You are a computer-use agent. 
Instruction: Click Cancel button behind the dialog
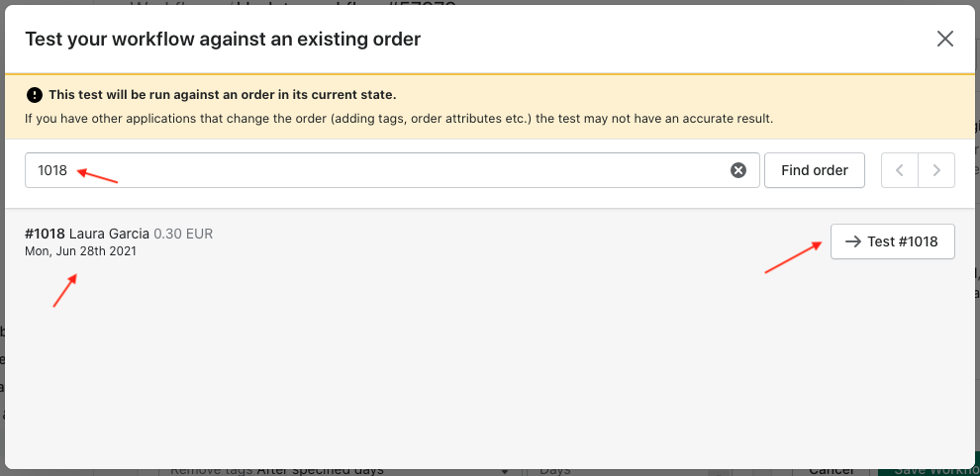[x=832, y=470]
